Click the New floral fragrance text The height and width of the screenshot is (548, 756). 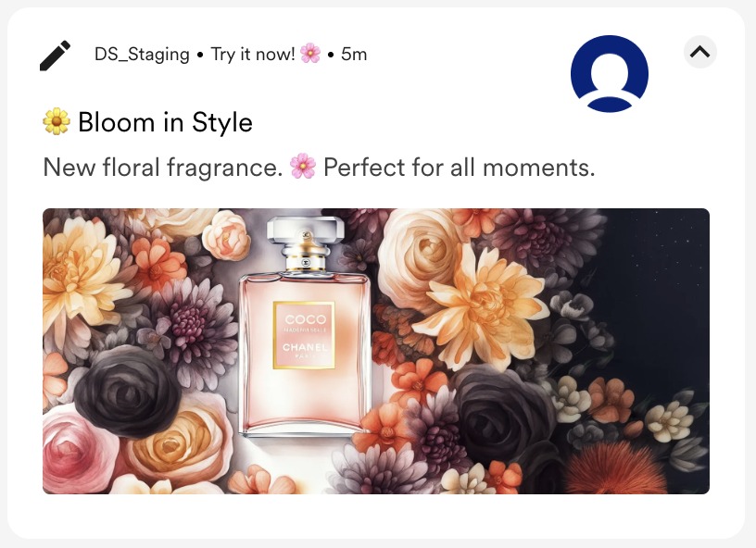pos(162,168)
